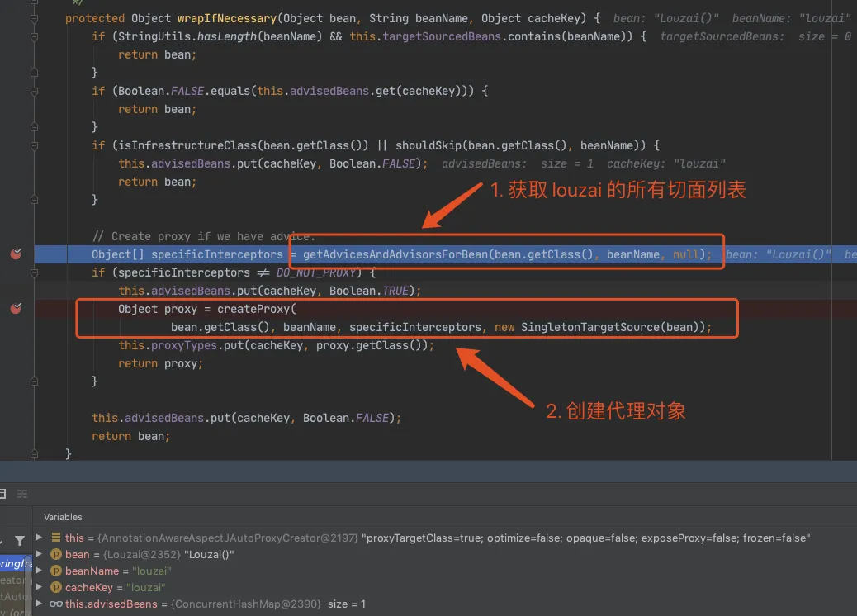Click the threads view list icon

pos(21,494)
